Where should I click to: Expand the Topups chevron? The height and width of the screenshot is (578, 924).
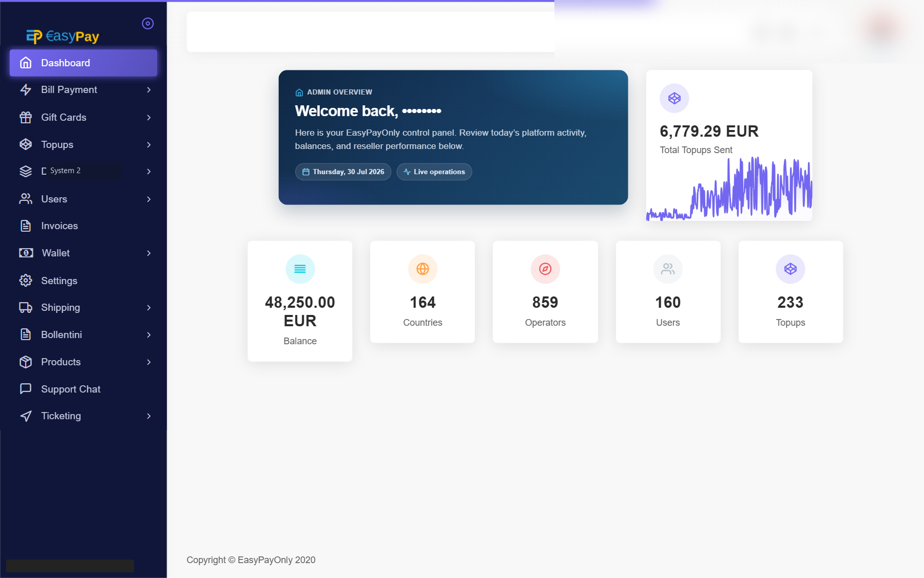[149, 144]
